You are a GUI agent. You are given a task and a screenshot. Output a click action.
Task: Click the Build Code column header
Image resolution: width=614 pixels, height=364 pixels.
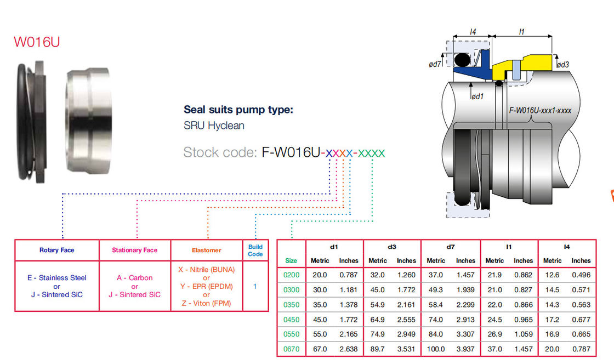[x=255, y=250]
